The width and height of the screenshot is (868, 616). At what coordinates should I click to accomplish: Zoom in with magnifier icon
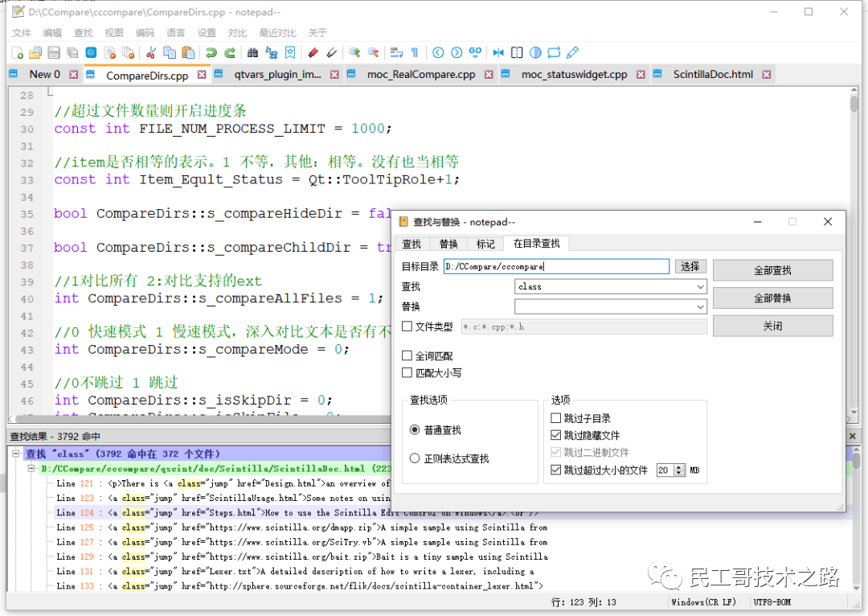point(354,52)
